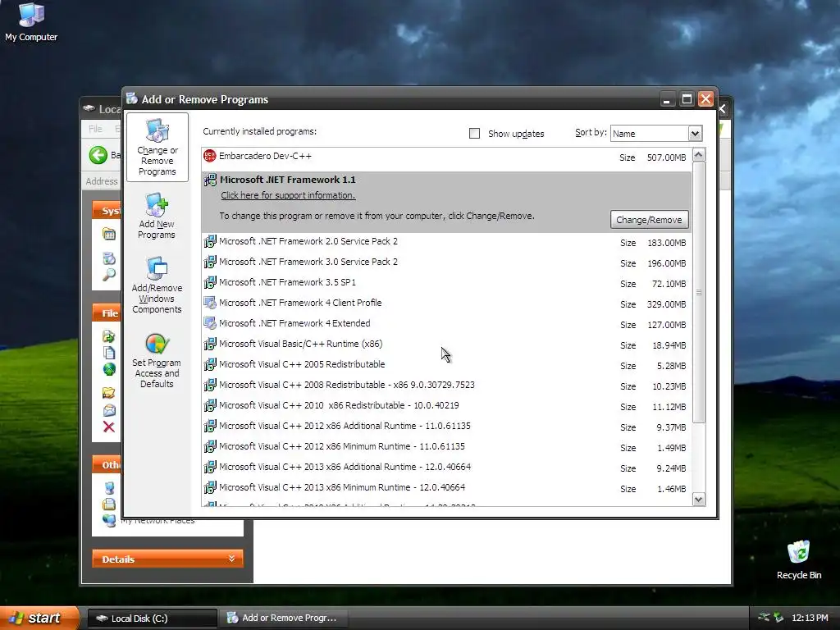Click Visual C++ 2013 Additional Runtime icon
840x630 pixels.
pyautogui.click(x=210, y=467)
